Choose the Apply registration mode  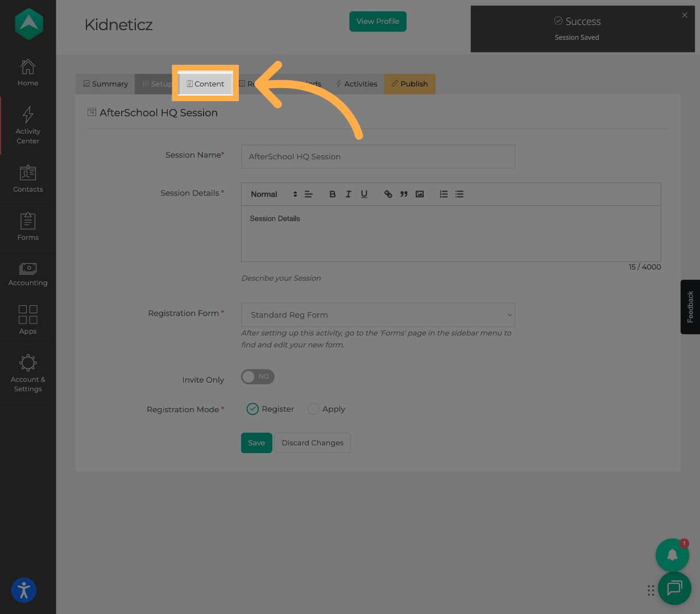[x=313, y=409]
